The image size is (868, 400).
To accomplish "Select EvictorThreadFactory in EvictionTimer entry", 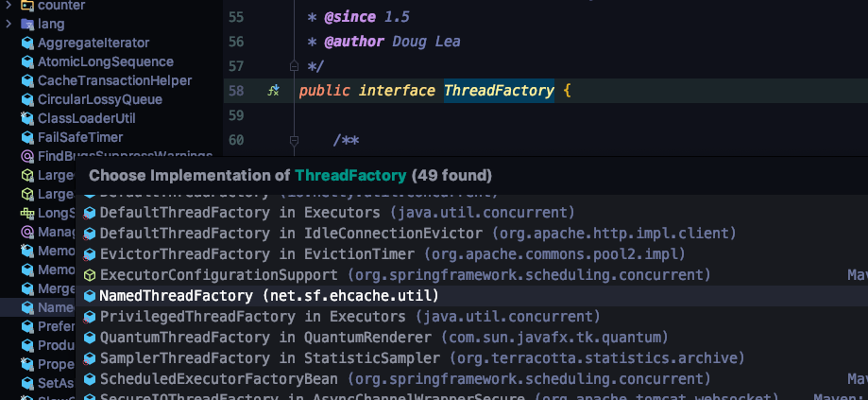I will 257,254.
